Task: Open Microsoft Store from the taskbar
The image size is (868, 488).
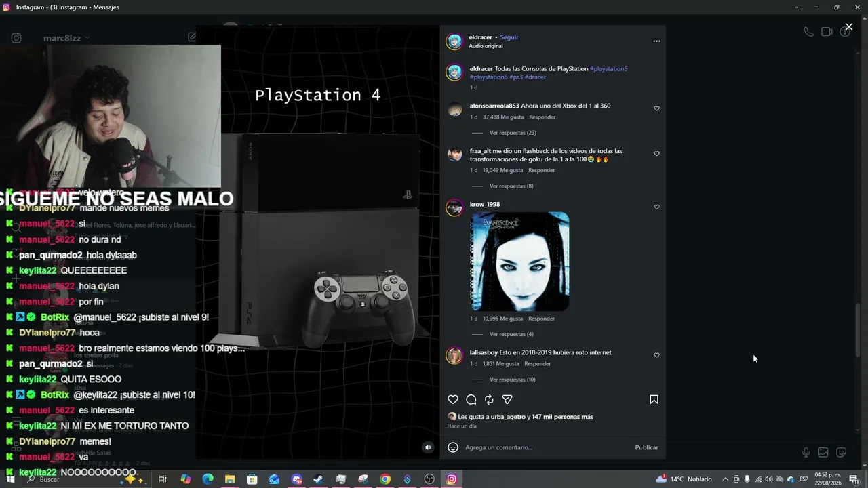Action: [252, 479]
